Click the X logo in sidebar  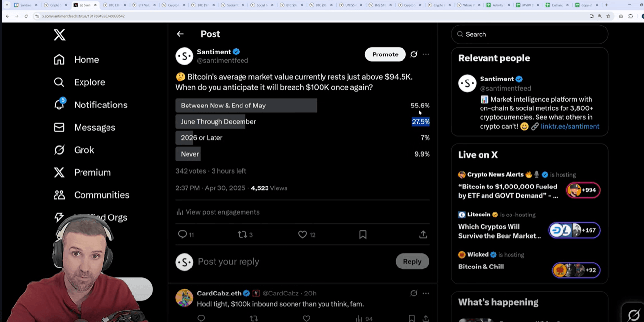pos(59,35)
